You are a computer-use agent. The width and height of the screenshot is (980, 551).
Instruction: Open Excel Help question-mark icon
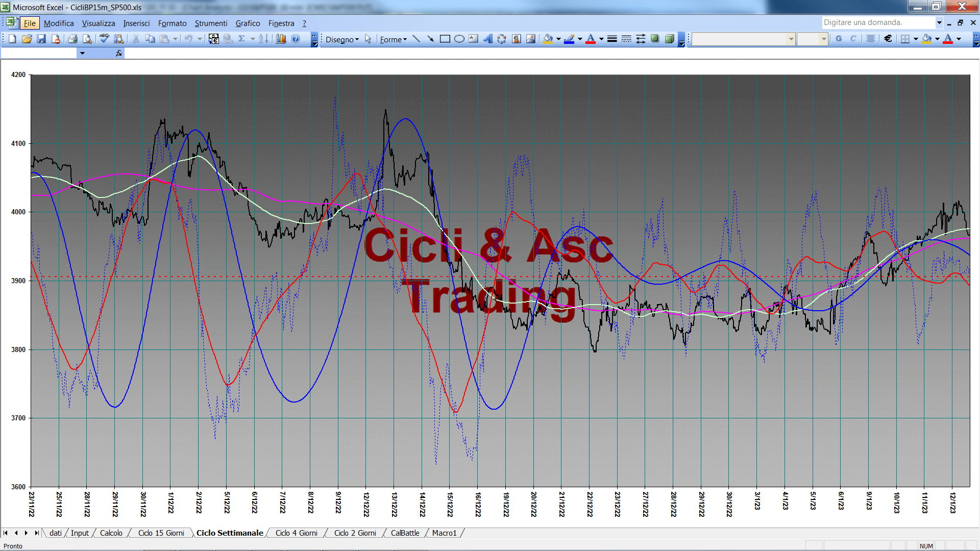296,39
